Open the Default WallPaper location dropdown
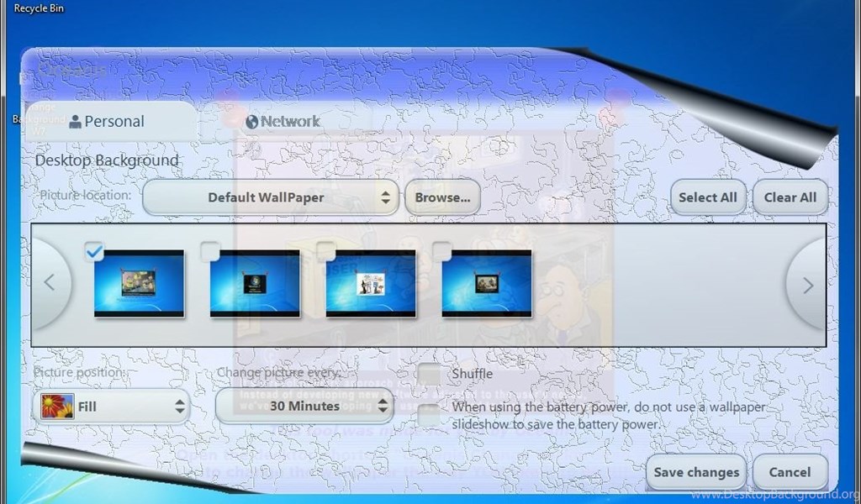 tap(270, 197)
